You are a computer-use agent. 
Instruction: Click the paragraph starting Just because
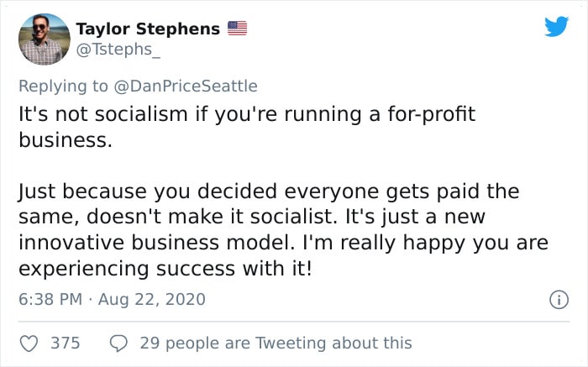(x=284, y=229)
